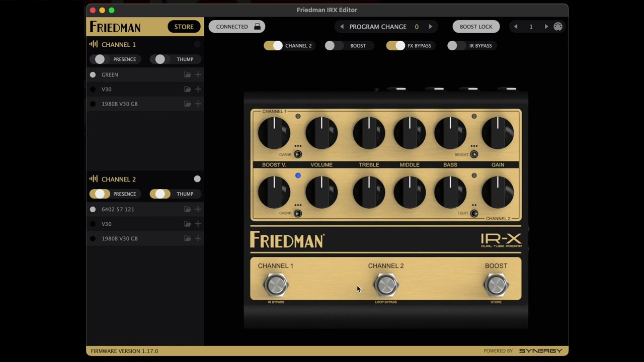
Task: Click the BOOST LOCK button
Action: [476, 27]
